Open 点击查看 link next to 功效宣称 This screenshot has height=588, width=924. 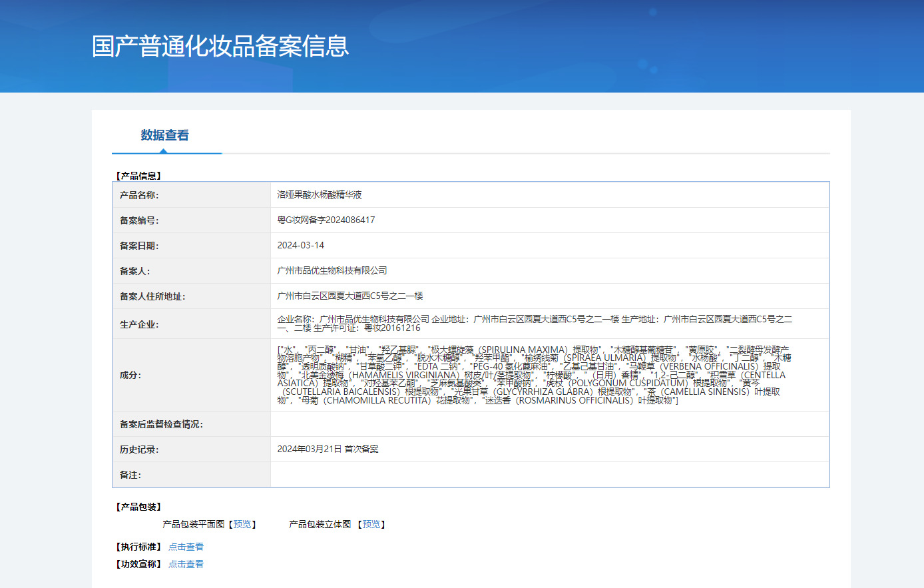(x=186, y=564)
